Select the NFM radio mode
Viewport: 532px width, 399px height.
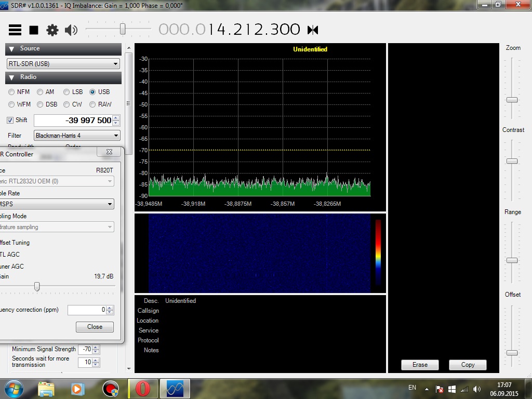pyautogui.click(x=11, y=92)
